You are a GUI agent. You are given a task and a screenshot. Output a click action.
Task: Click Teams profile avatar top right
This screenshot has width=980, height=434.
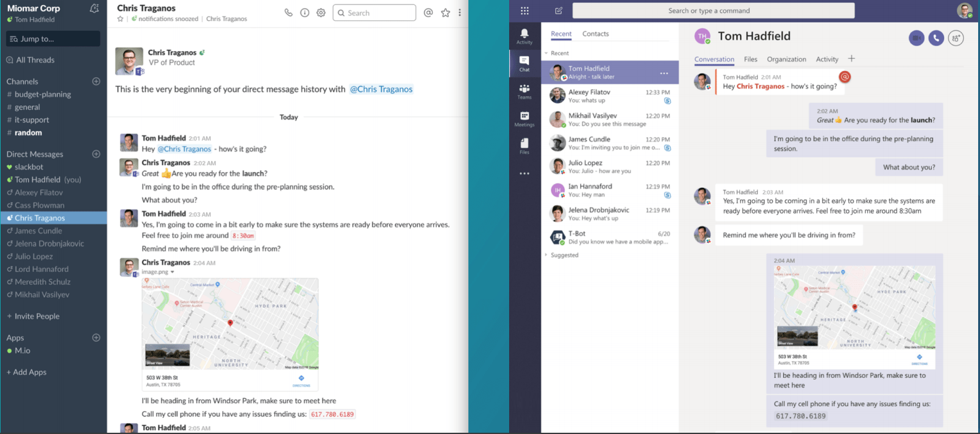[965, 10]
